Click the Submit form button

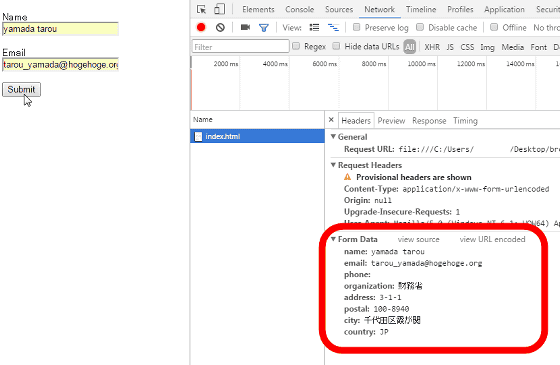[21, 89]
